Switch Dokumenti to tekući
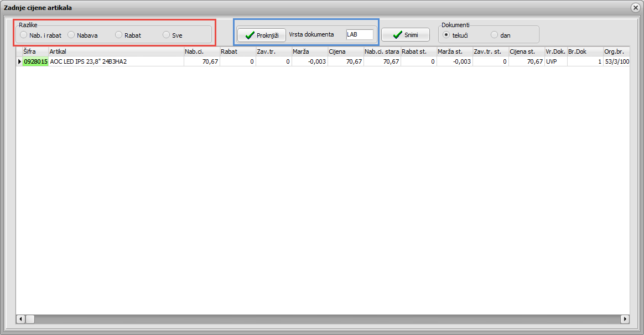The width and height of the screenshot is (644, 335). click(x=446, y=35)
